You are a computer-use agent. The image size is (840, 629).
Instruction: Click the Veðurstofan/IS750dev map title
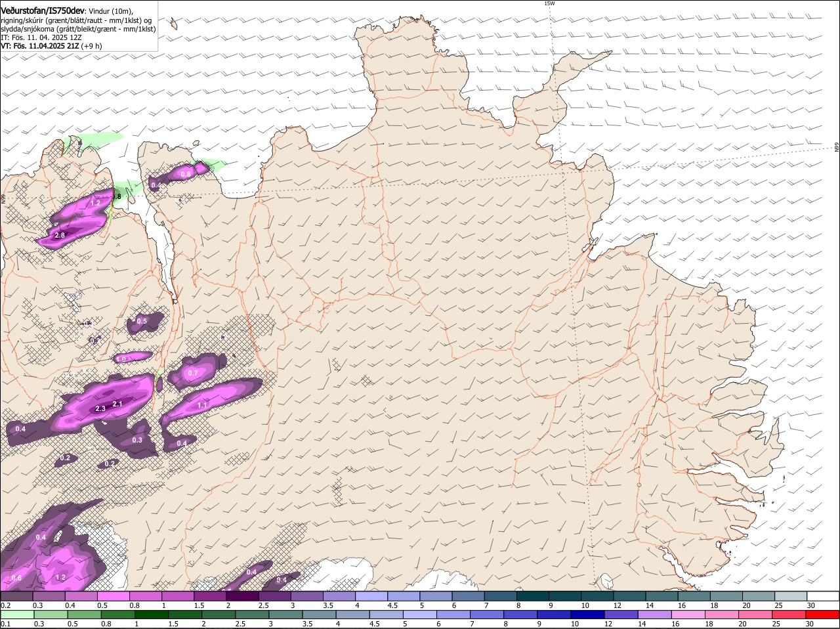tap(43, 11)
